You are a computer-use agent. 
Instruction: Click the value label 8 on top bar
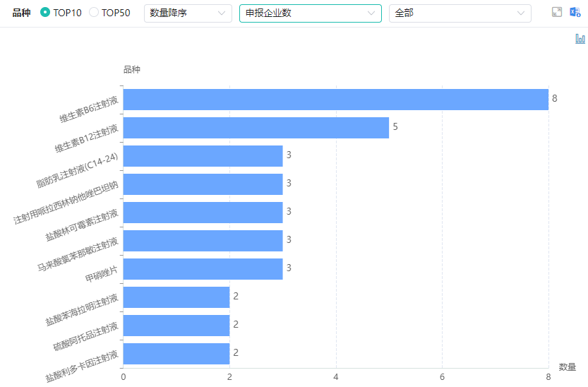click(x=555, y=99)
